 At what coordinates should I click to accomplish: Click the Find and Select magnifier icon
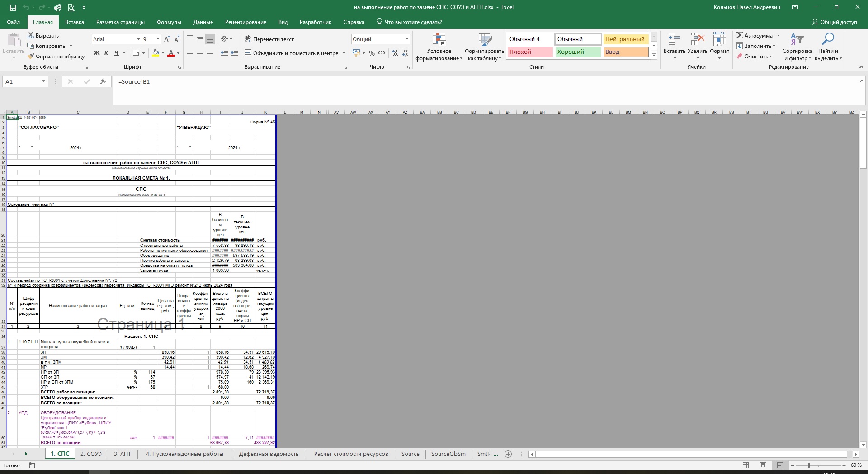pyautogui.click(x=827, y=40)
